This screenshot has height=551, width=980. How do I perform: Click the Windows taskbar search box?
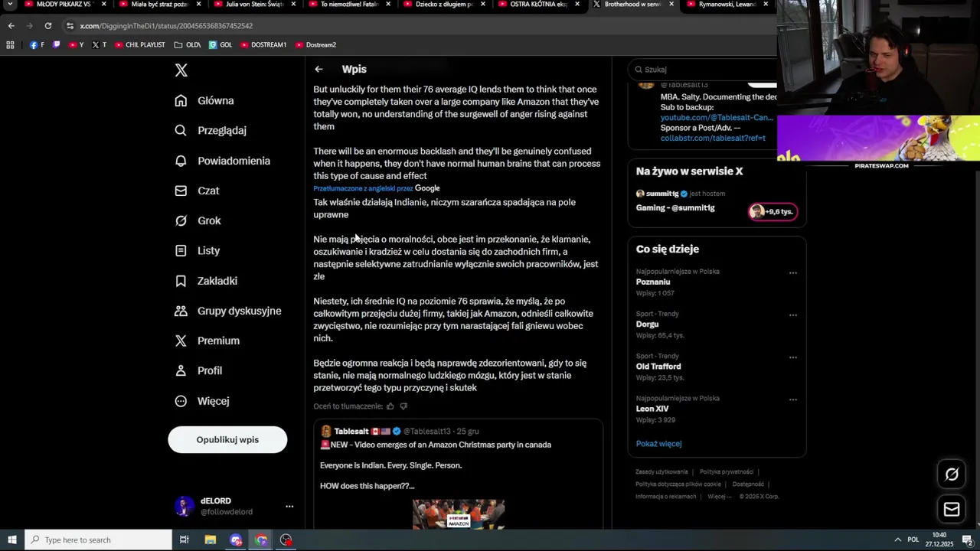tap(98, 540)
